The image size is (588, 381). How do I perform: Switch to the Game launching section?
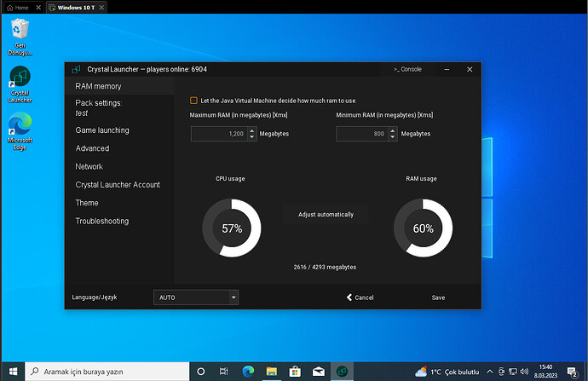pyautogui.click(x=102, y=130)
